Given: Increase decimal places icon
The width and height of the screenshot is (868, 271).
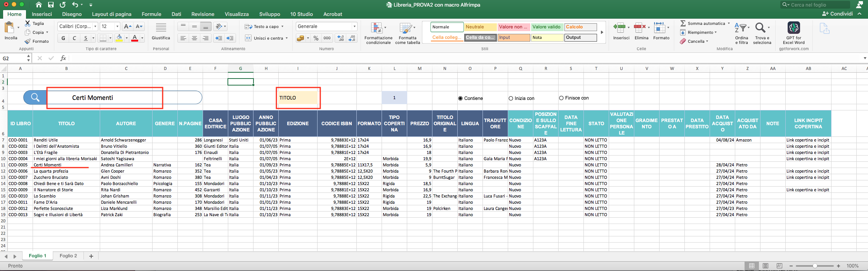Looking at the screenshot, I should click(x=341, y=38).
